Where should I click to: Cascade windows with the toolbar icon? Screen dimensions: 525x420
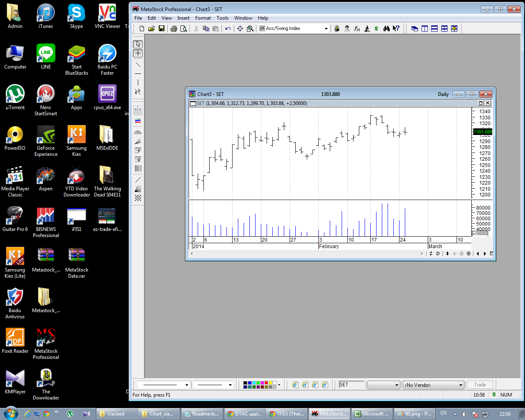415,29
